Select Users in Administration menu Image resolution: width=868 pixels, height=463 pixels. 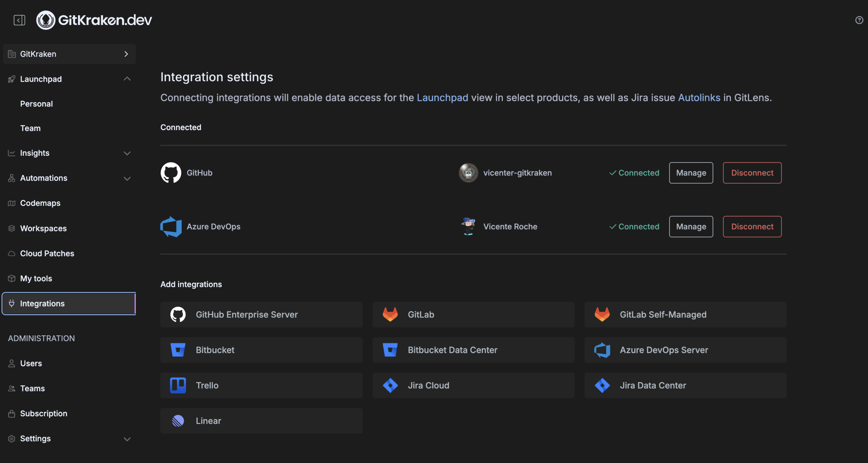pyautogui.click(x=31, y=363)
